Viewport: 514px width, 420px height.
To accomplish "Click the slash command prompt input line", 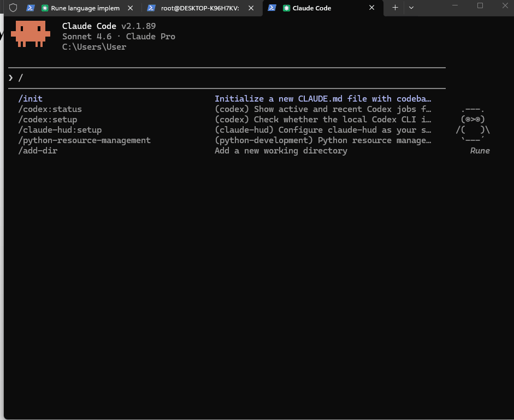I will pyautogui.click(x=218, y=78).
